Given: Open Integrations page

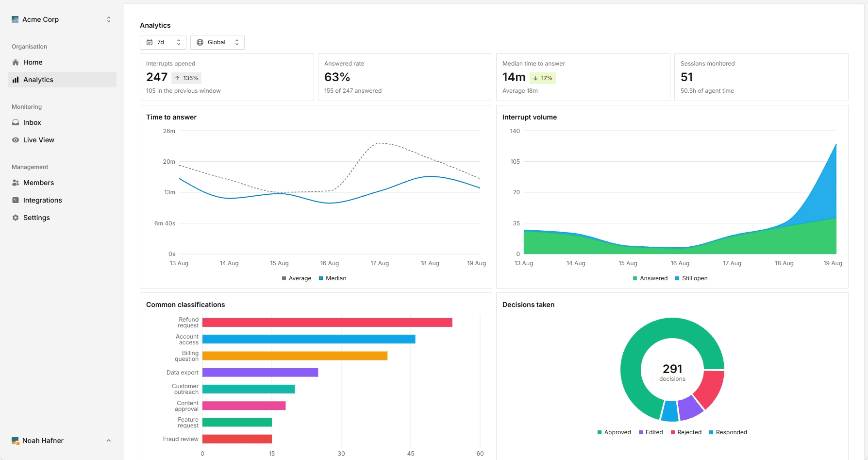Looking at the screenshot, I should pyautogui.click(x=62, y=200).
